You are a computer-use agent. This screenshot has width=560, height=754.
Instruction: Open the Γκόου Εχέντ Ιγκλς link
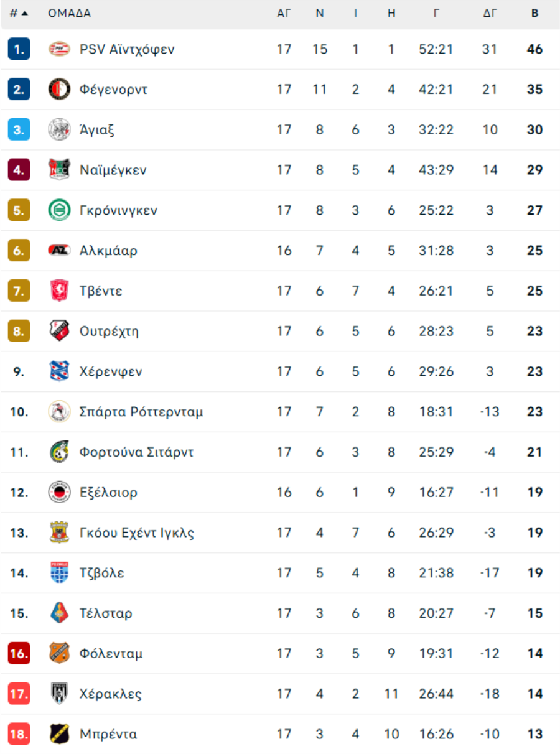(x=137, y=533)
